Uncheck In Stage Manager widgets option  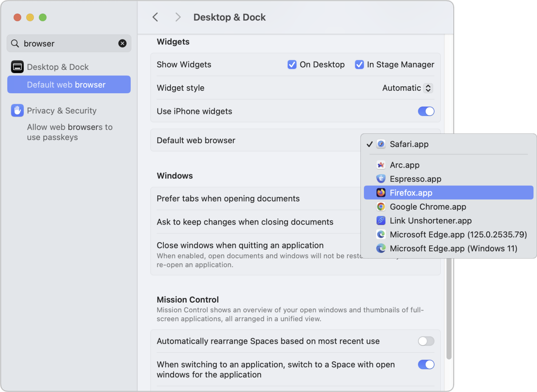pos(359,65)
